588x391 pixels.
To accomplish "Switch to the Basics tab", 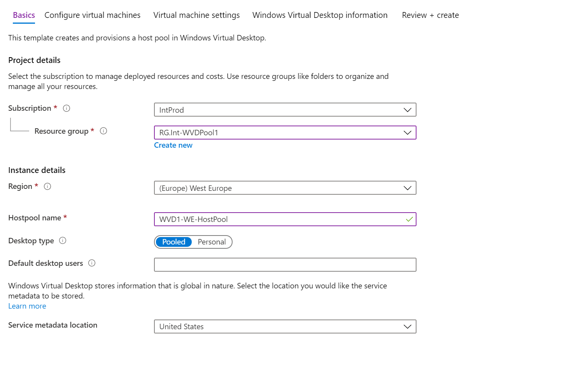I will coord(24,15).
